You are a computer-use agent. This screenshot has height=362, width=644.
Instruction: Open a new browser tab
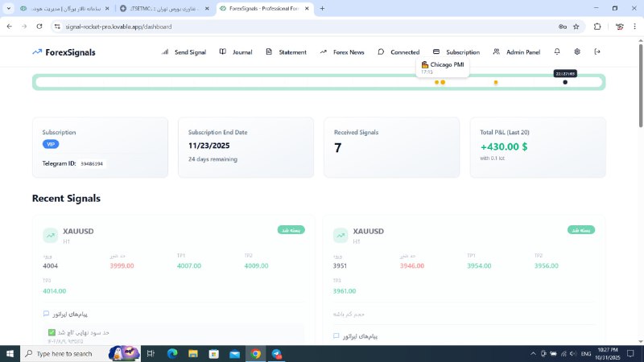pyautogui.click(x=323, y=8)
